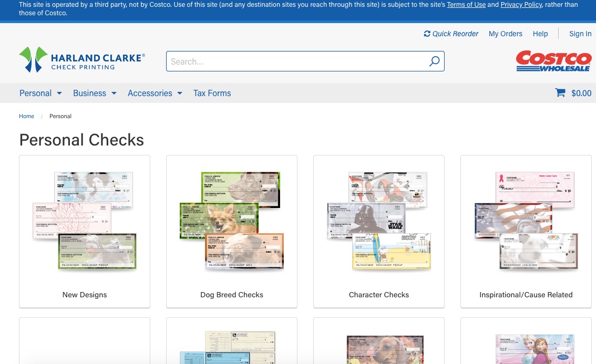This screenshot has height=364, width=596.
Task: Select the Character Checks label
Action: [x=378, y=295]
